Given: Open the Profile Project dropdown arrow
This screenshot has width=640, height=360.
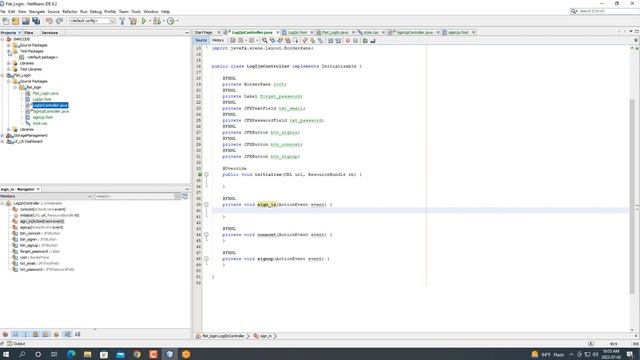Looking at the screenshot, I should click(x=177, y=21).
